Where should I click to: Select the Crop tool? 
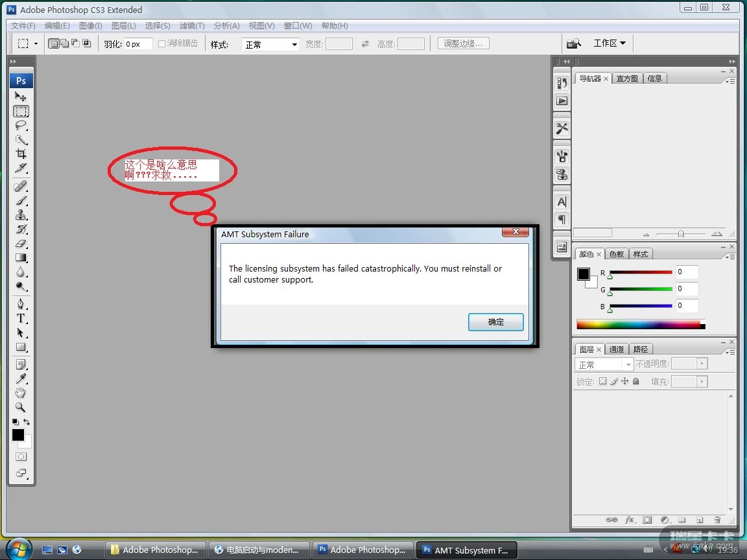[21, 154]
